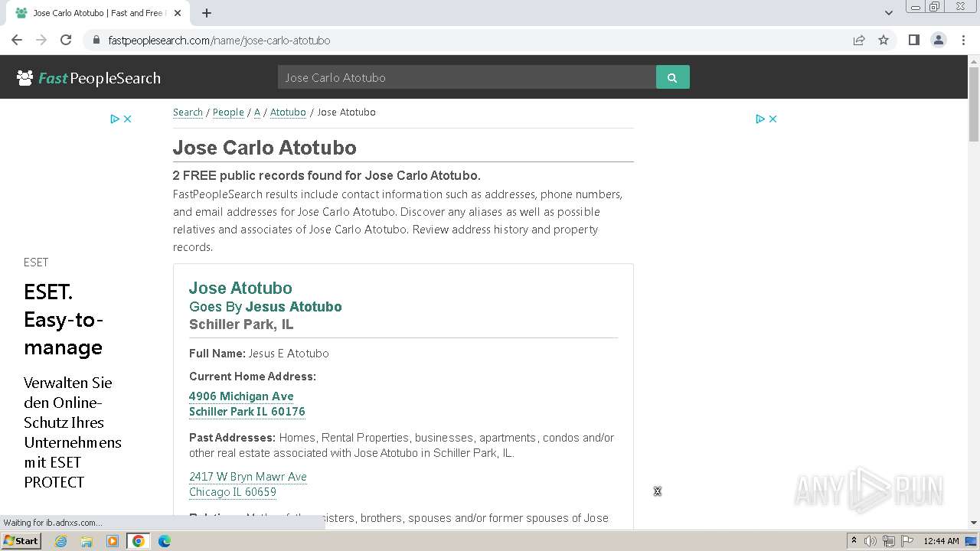This screenshot has height=551, width=980.
Task: Click the 12:44 AM system clock
Action: tap(942, 541)
